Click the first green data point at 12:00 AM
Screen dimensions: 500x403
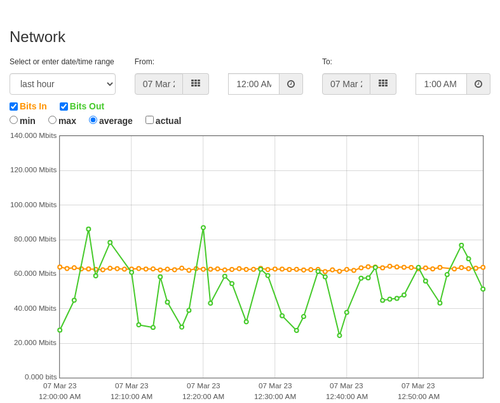click(x=60, y=330)
